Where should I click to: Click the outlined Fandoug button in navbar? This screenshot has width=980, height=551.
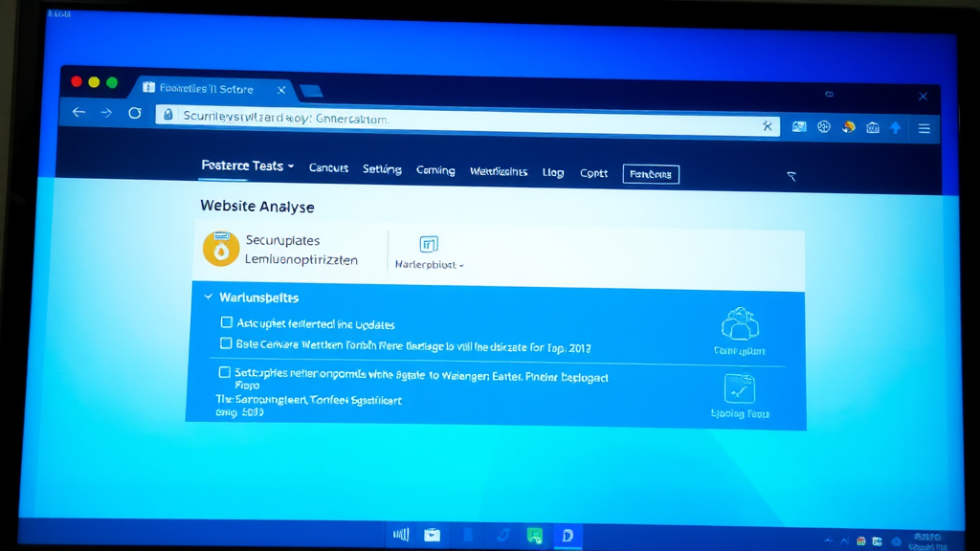click(x=651, y=174)
